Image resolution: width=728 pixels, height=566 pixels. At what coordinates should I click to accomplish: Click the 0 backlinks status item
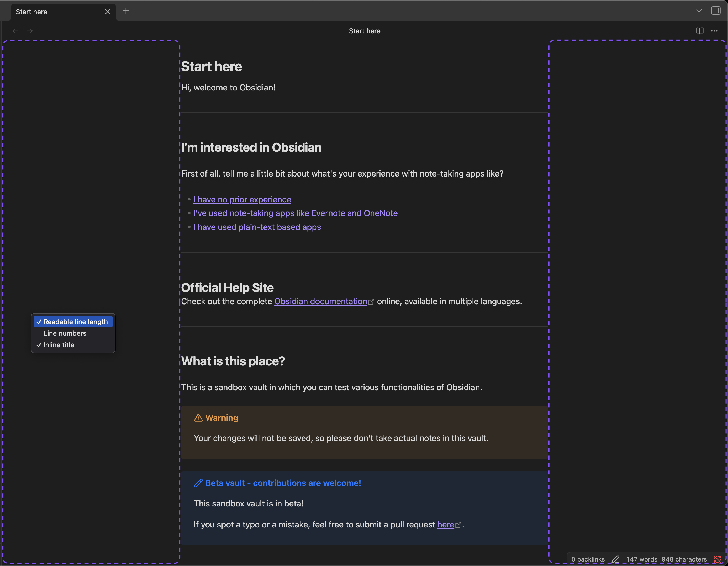(x=588, y=559)
